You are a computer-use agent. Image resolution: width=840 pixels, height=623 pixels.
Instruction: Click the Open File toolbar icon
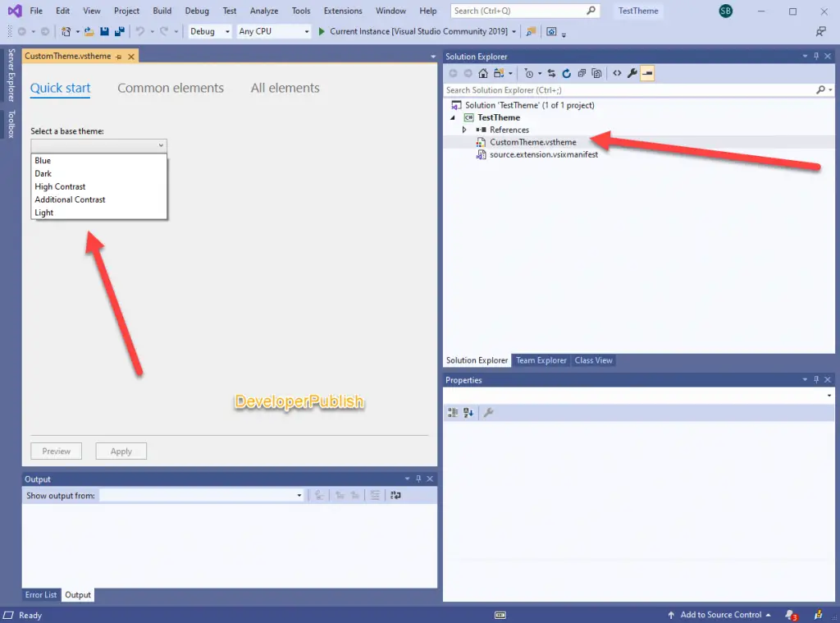[89, 32]
